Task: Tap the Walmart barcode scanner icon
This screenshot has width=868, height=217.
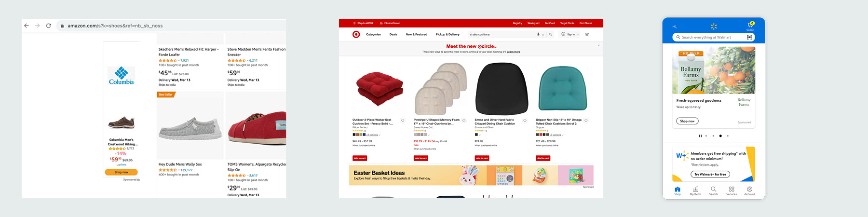Action: tap(749, 37)
